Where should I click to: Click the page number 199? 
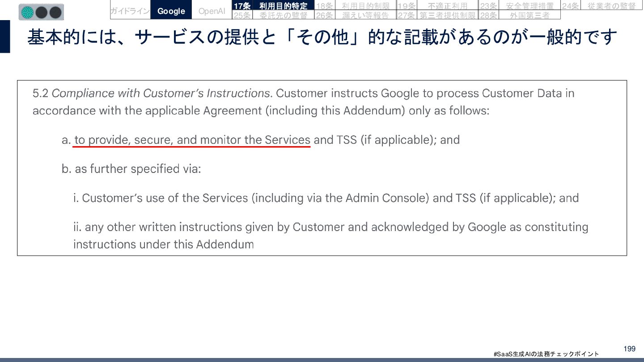tap(629, 349)
